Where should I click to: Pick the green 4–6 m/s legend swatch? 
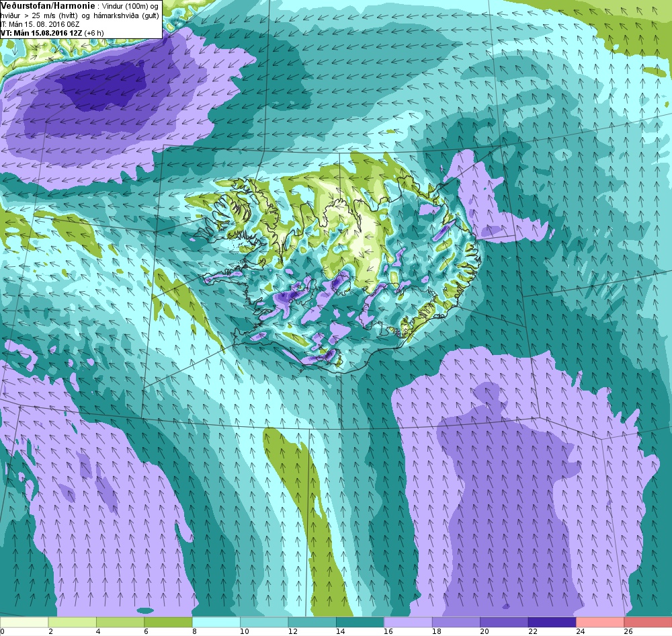pos(120,623)
